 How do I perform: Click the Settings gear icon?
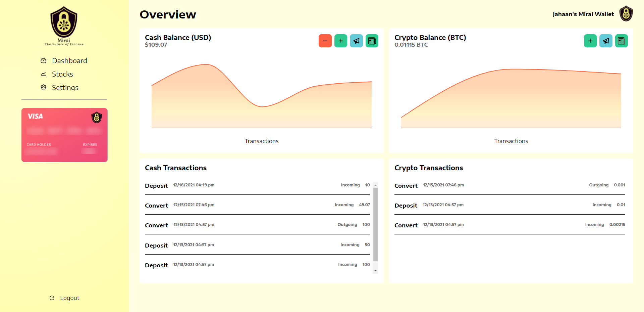click(43, 87)
